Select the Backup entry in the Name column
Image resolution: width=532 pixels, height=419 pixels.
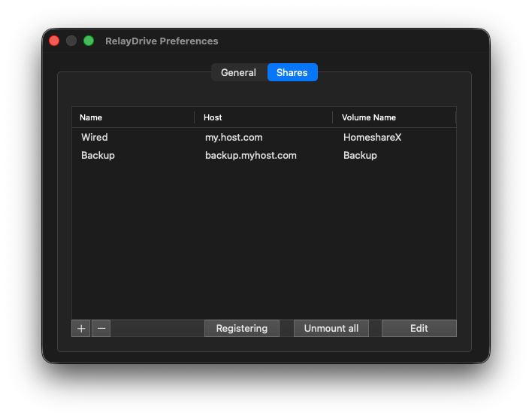98,156
